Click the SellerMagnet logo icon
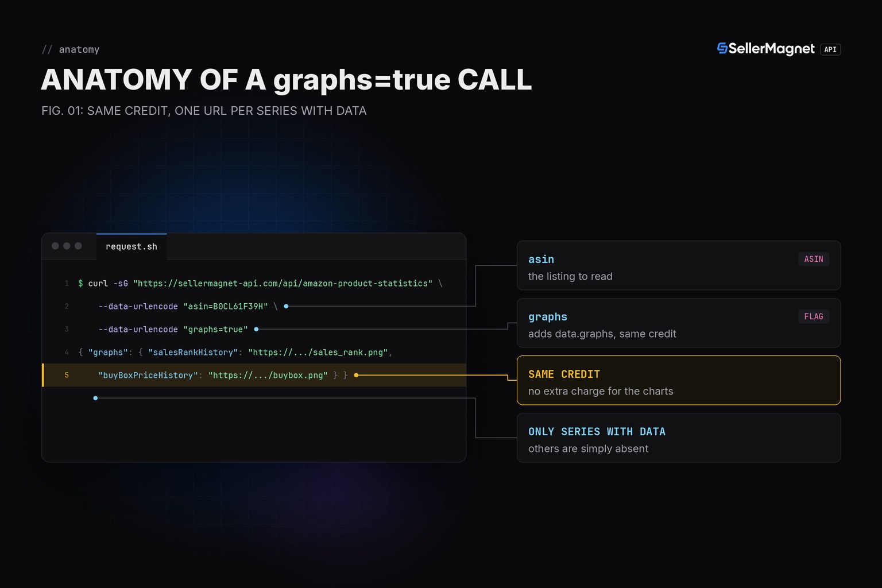 point(722,49)
